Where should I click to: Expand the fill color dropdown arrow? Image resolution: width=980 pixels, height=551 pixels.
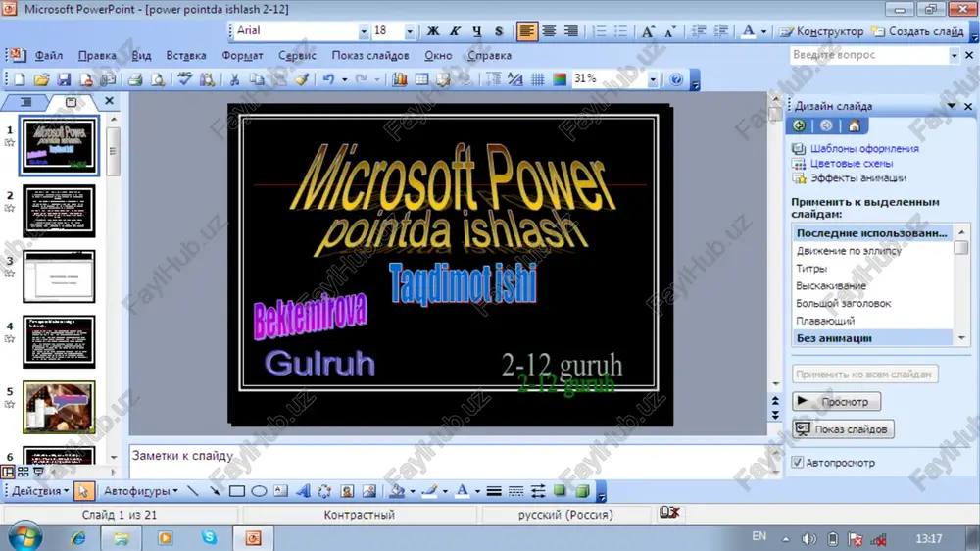(413, 491)
